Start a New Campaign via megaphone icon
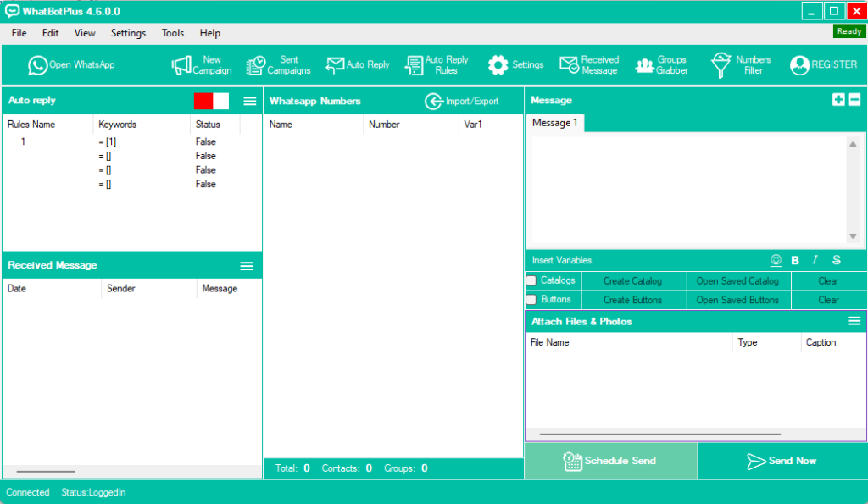Image resolution: width=868 pixels, height=504 pixels. [181, 65]
